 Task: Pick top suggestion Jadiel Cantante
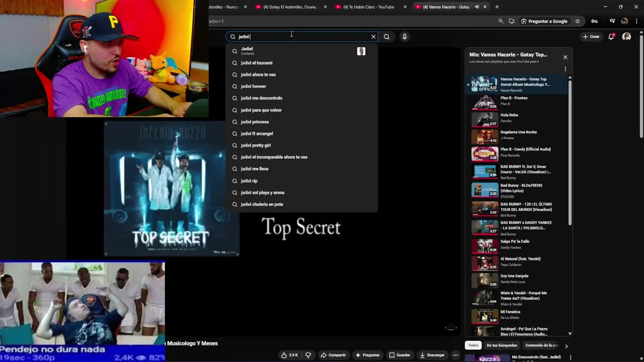click(x=302, y=51)
